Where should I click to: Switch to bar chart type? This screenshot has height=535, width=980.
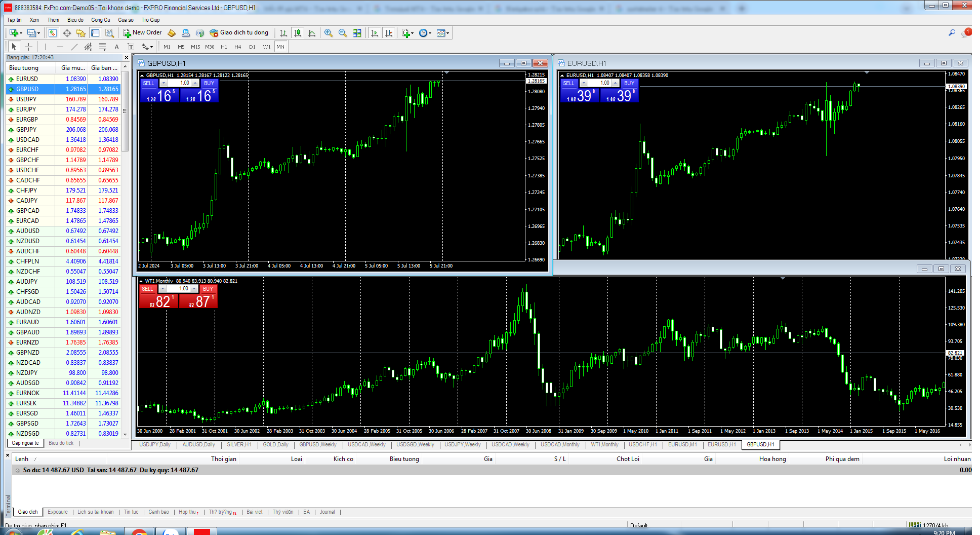pos(283,33)
